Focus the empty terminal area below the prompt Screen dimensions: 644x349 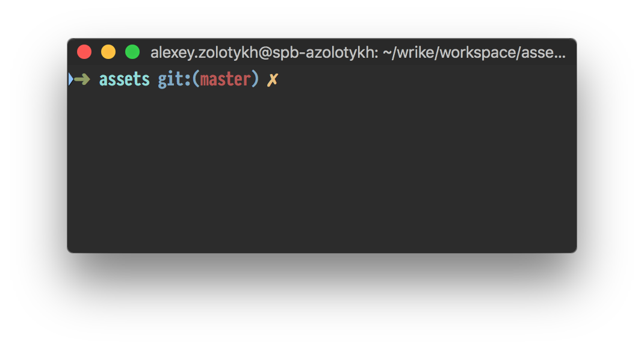pyautogui.click(x=322, y=173)
